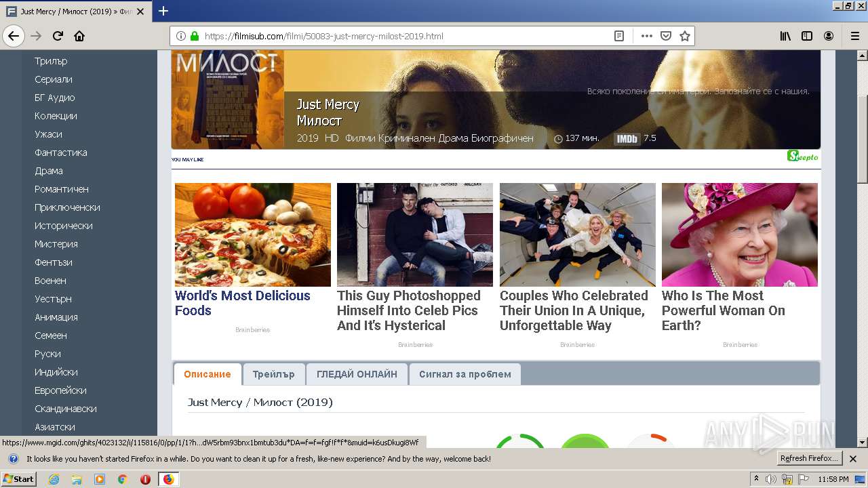Open File Explorer from the taskbar
Screen dimensions: 868x488
(77, 479)
